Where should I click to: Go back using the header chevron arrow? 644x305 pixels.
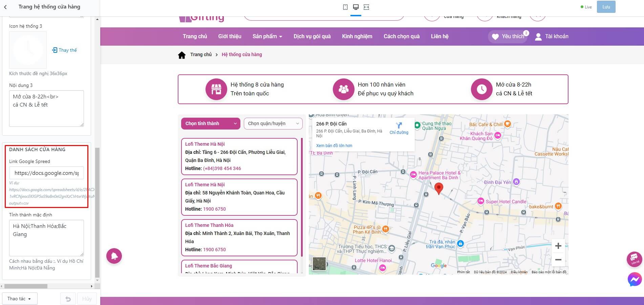(x=5, y=7)
